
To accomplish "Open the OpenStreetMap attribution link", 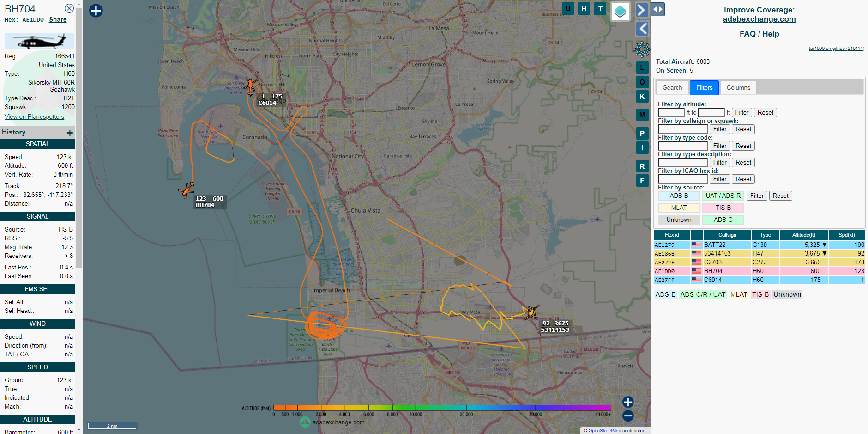I will 604,431.
